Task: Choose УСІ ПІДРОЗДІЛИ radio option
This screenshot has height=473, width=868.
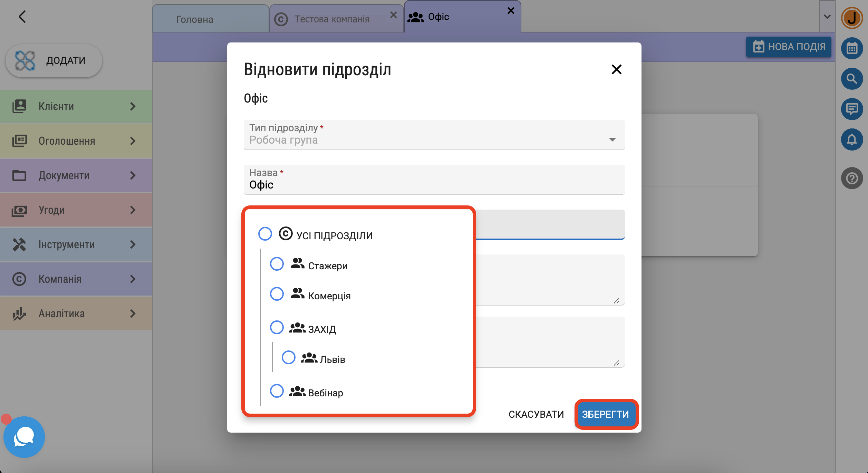Action: 265,234
